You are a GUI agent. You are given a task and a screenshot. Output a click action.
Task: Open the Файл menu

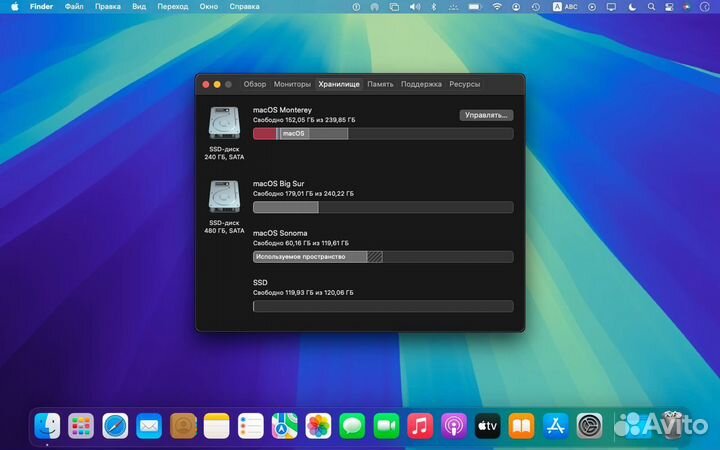click(x=74, y=7)
